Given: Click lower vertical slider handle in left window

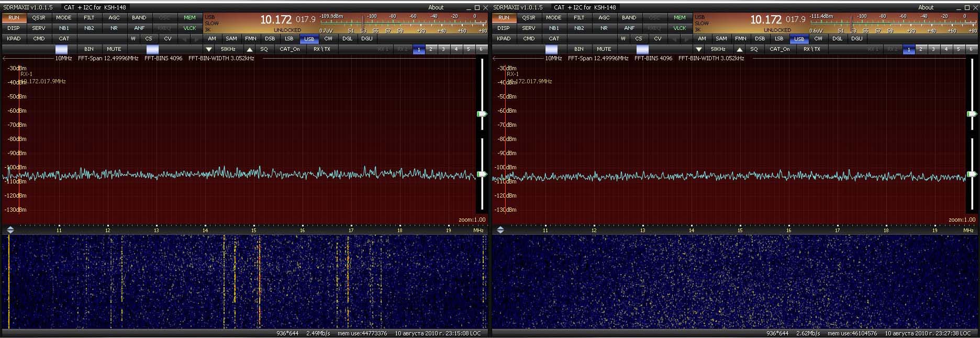Looking at the screenshot, I should 482,174.
